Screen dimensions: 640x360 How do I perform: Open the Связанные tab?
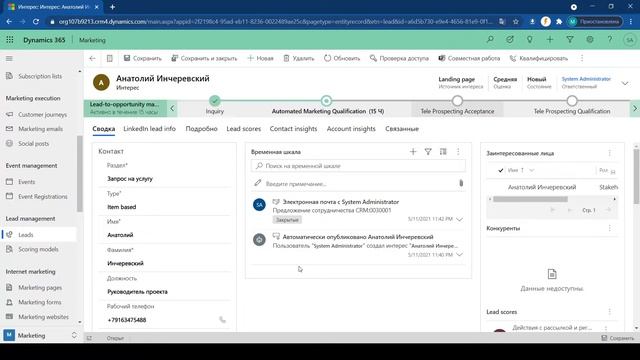coord(402,129)
